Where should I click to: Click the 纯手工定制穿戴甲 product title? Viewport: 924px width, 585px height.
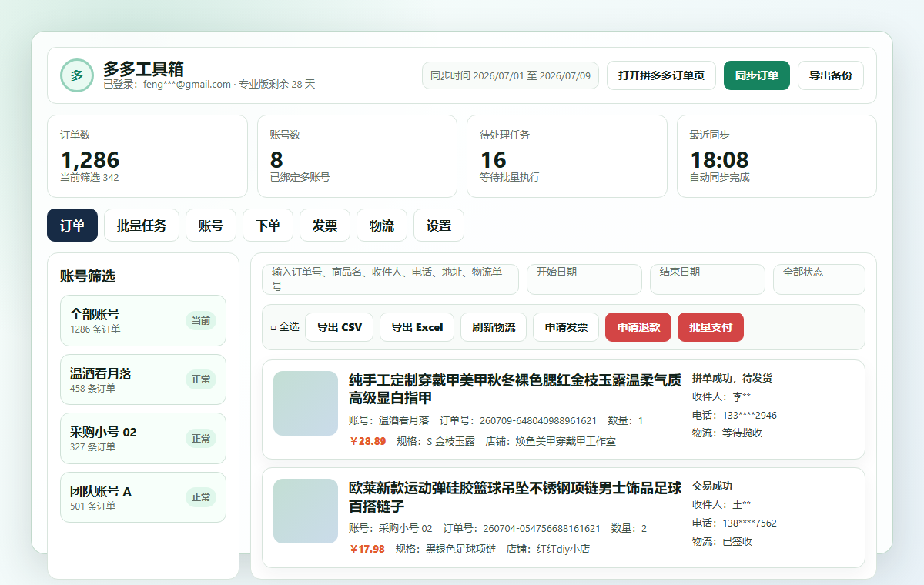pyautogui.click(x=515, y=389)
